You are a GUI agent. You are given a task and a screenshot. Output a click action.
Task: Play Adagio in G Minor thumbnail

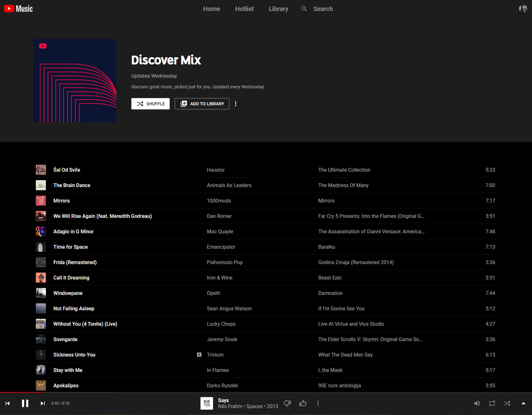click(41, 231)
